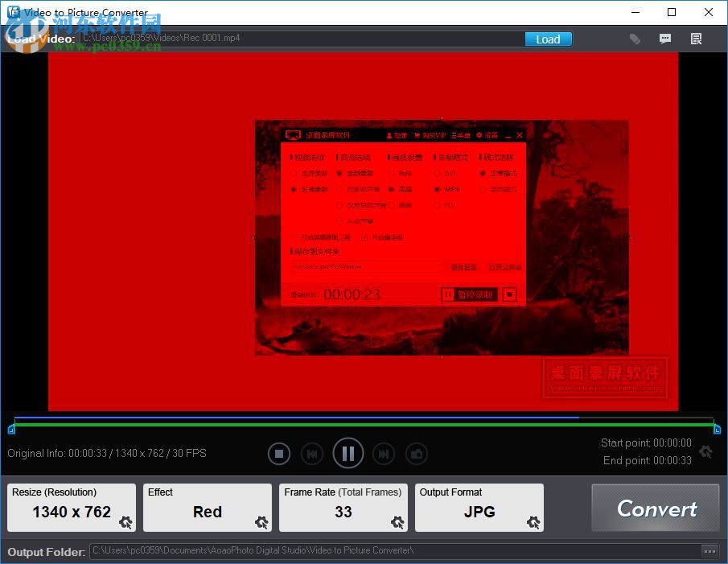Screen dimensions: 728x564
Task: Open the snapshot list icon on the toolbar
Action: tap(695, 38)
